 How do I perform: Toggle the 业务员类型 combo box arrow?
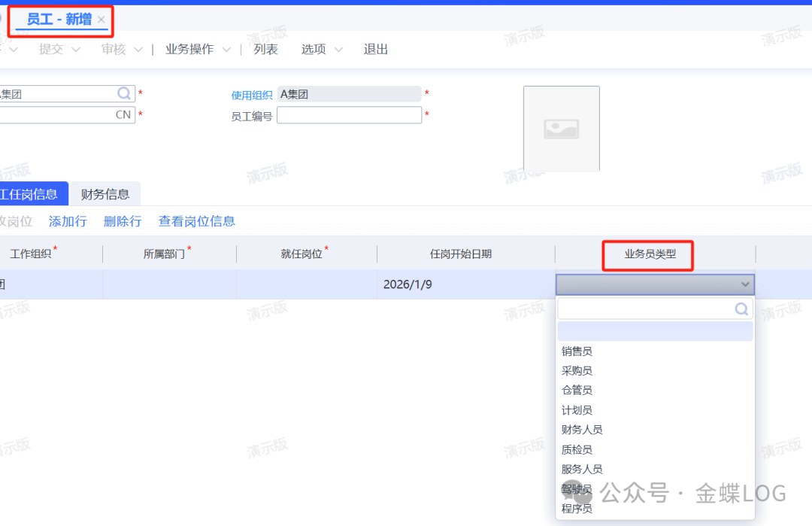tap(745, 284)
